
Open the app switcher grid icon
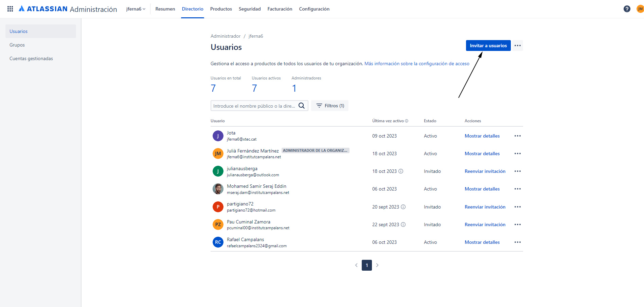pos(10,9)
